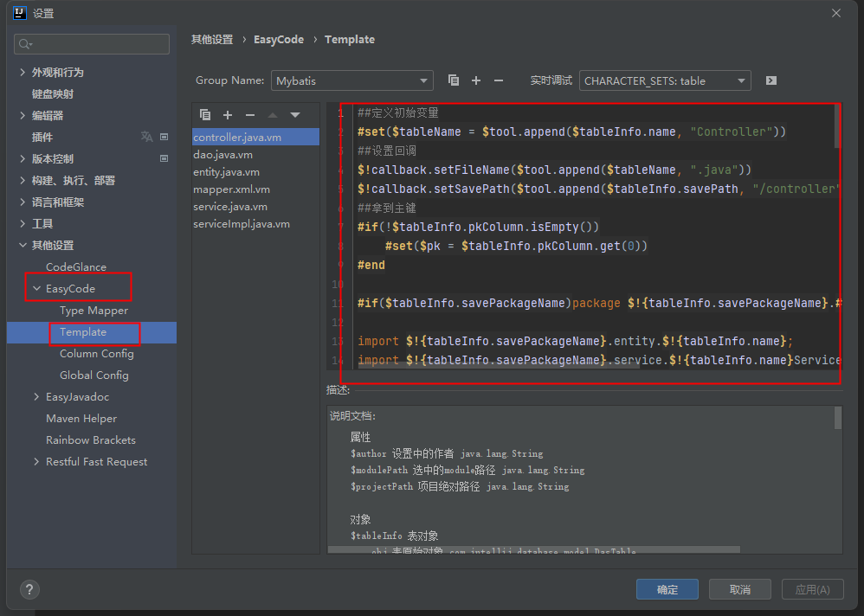Move the selected template down
This screenshot has width=864, height=616.
294,114
